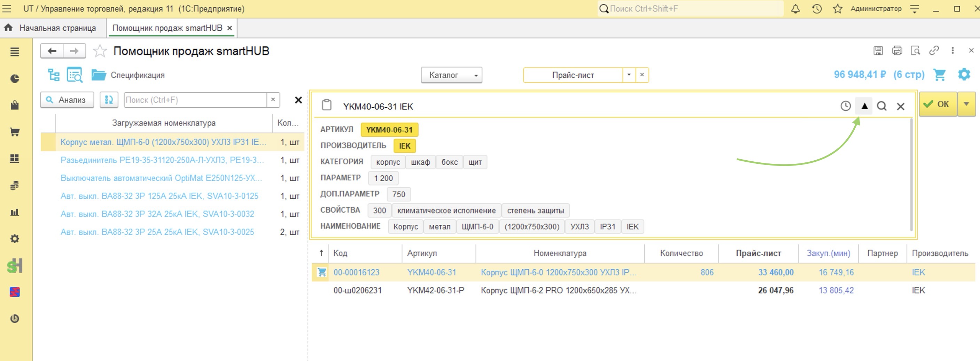980x361 pixels.
Task: Click the OK button
Action: pos(938,104)
